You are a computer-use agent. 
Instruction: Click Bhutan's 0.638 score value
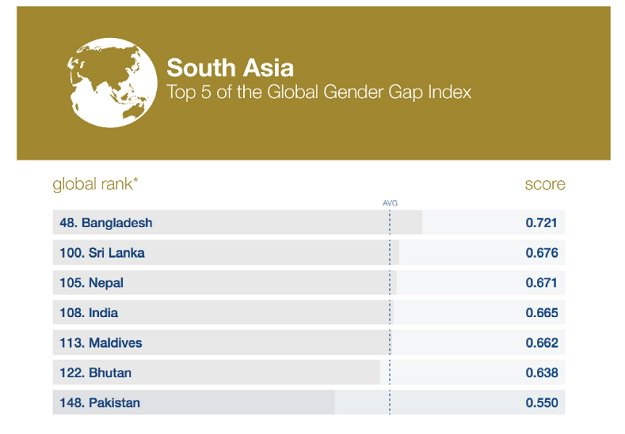(542, 373)
